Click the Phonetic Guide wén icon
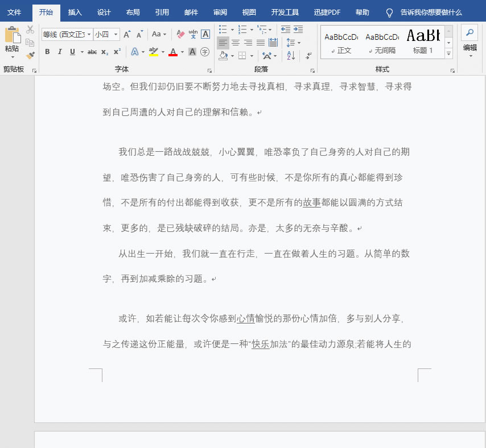The image size is (486, 448). pos(193,34)
